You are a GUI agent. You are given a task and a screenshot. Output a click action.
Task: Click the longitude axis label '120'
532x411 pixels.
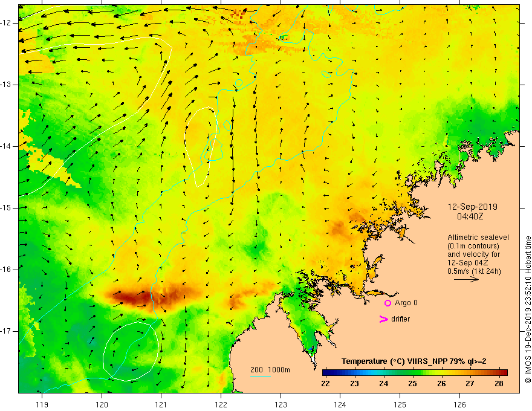(x=102, y=404)
